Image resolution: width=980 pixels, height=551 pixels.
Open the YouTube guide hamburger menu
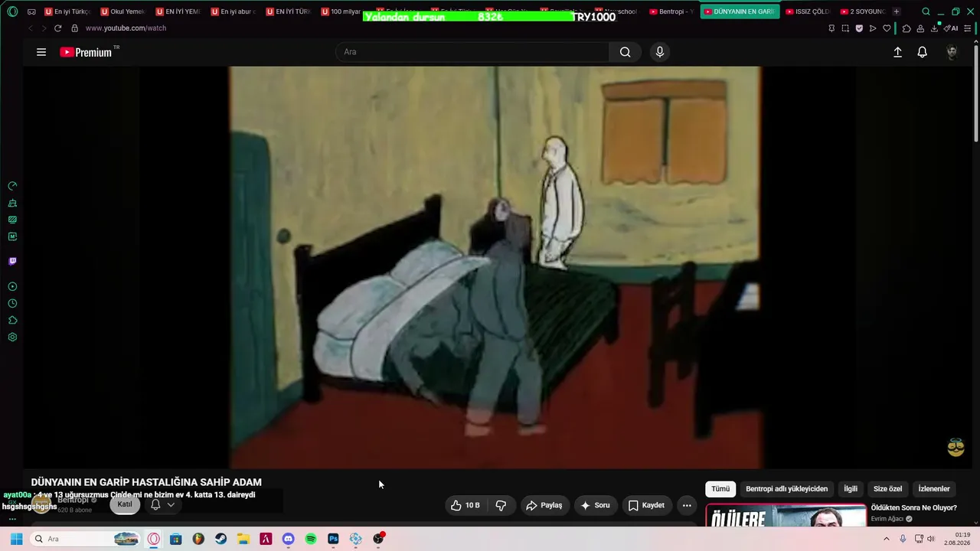pos(41,52)
